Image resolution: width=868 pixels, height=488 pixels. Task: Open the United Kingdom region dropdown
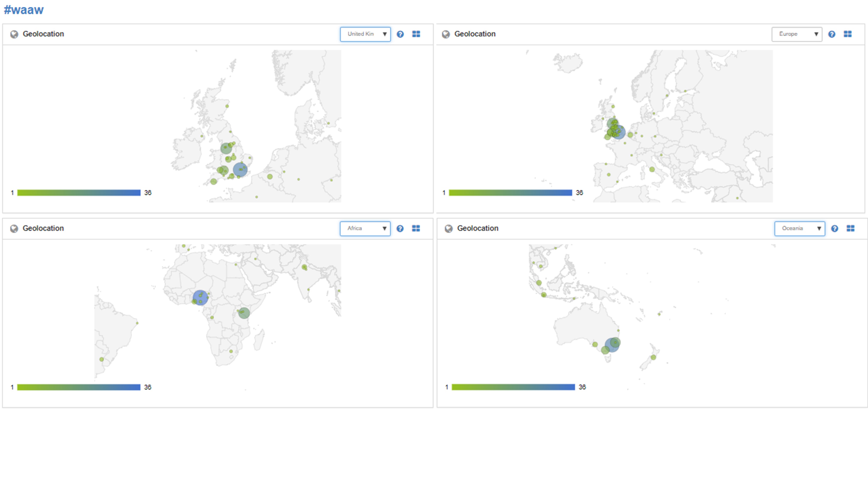click(x=365, y=34)
